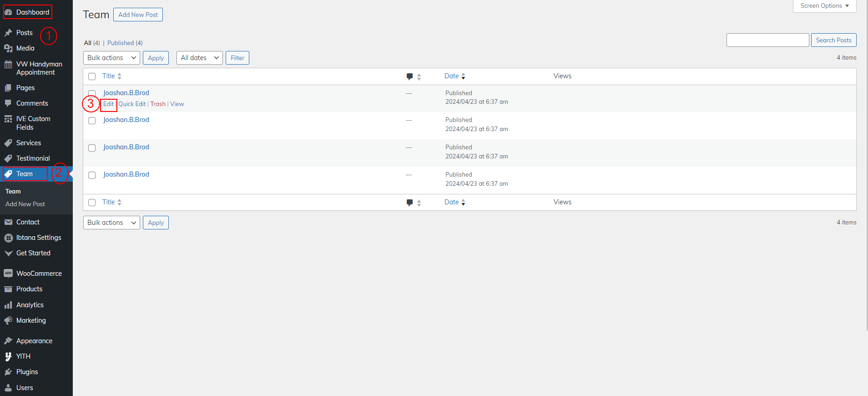868x396 pixels.
Task: Click the search posts input field
Action: [767, 40]
